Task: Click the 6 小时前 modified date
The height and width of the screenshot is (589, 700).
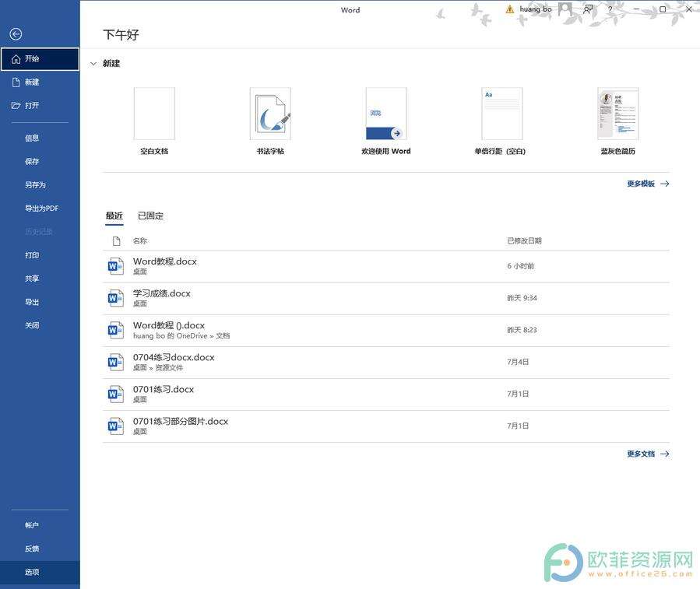Action: pos(521,266)
